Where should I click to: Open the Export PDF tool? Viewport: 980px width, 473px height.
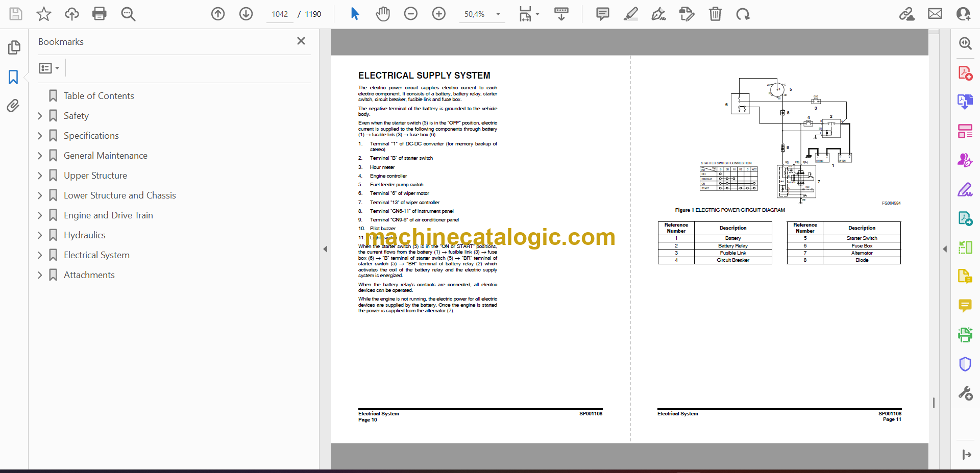(965, 102)
